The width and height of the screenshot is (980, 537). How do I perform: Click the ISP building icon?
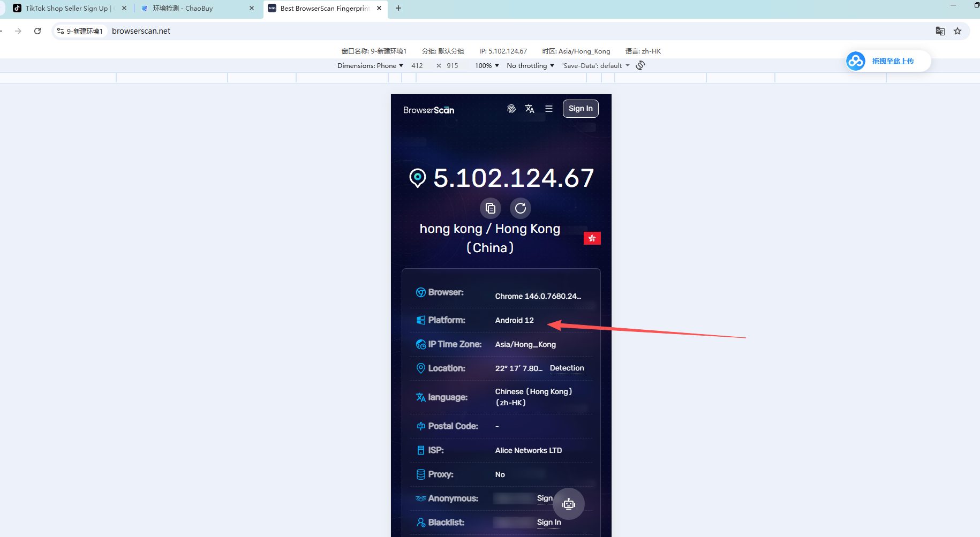pyautogui.click(x=421, y=450)
